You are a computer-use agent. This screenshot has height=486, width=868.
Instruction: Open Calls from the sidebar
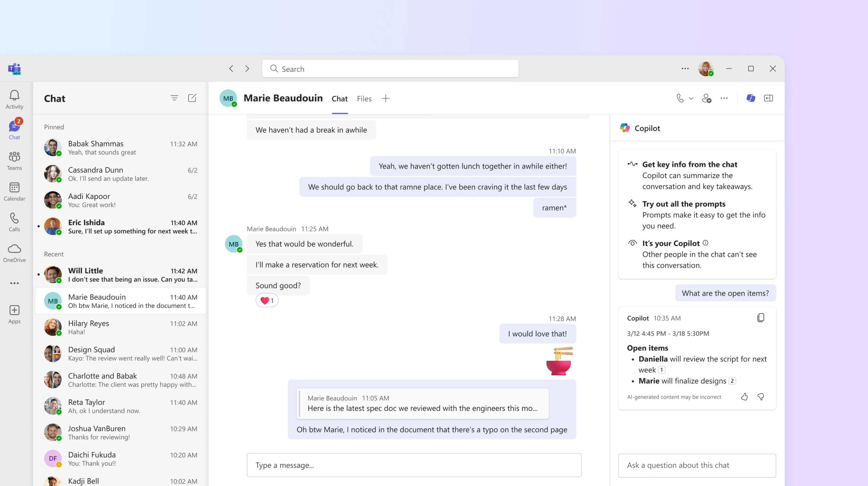14,222
